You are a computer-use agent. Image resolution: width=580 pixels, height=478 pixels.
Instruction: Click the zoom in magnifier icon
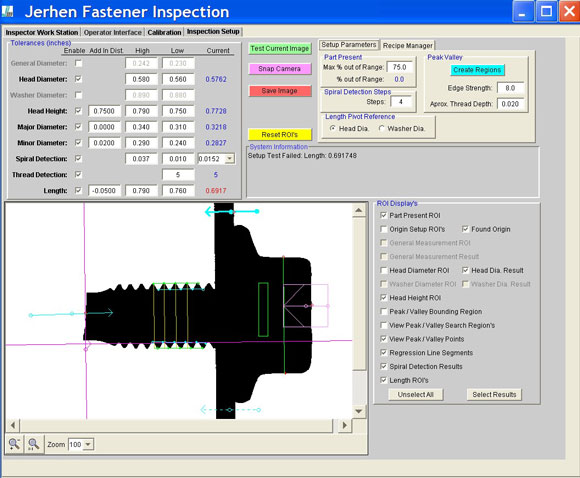(x=33, y=444)
